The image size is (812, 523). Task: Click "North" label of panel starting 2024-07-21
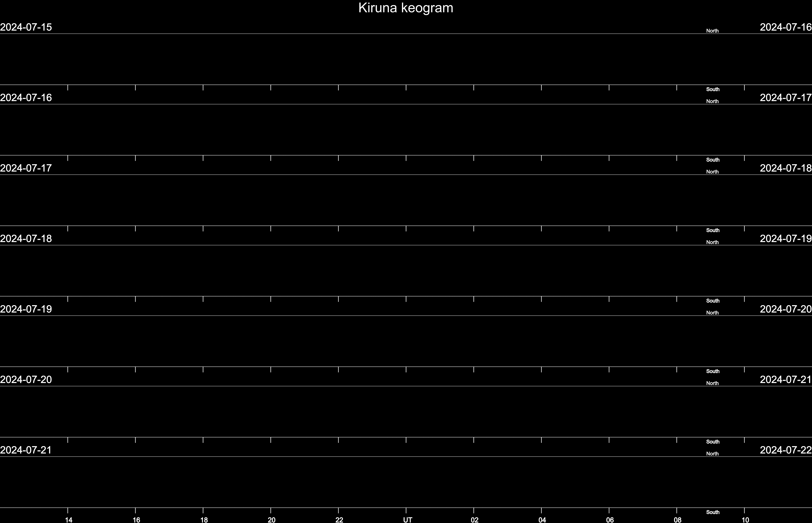tap(712, 454)
